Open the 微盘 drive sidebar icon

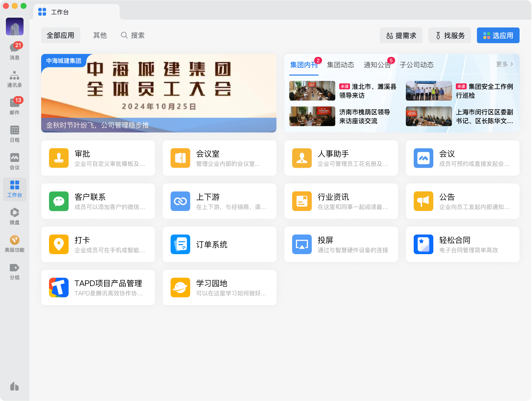point(15,216)
